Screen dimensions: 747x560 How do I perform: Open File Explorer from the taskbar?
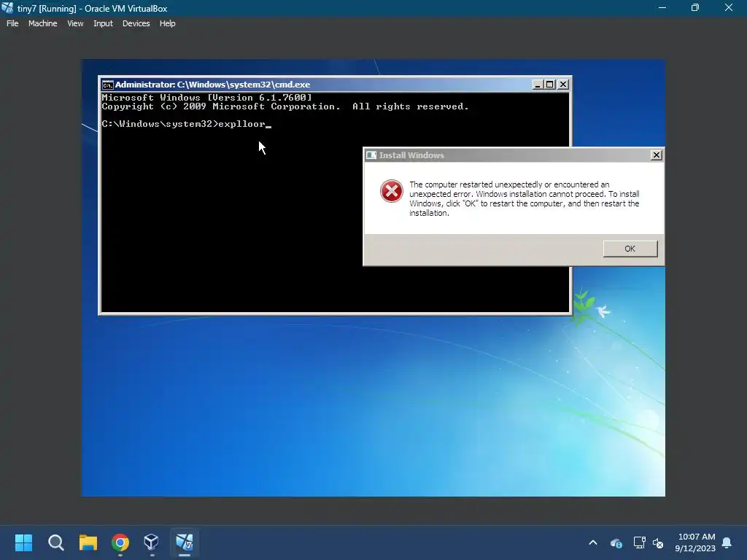(88, 542)
